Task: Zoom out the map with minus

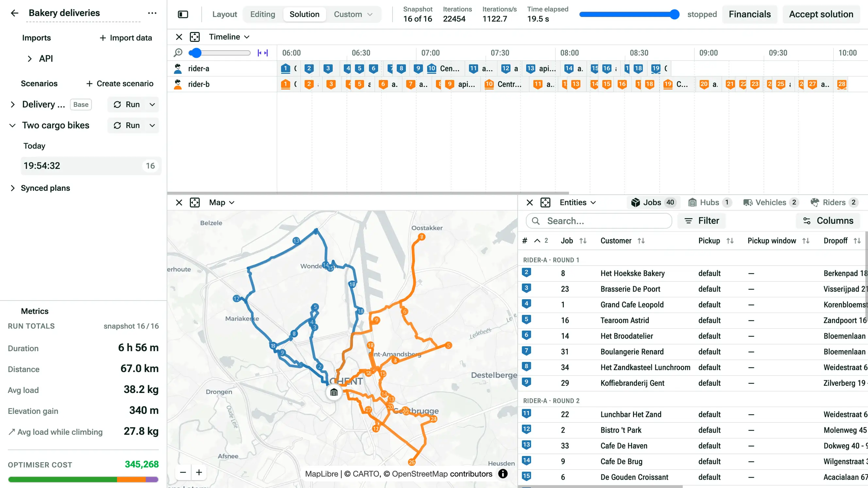Action: 183,472
